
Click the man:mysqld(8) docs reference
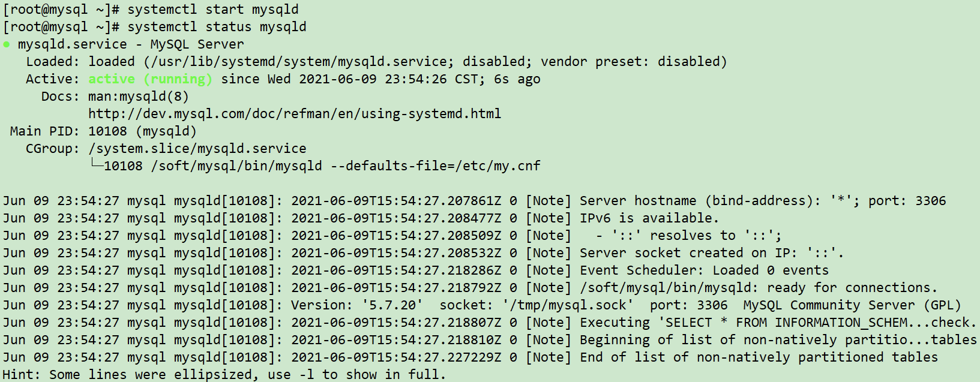coord(139,97)
